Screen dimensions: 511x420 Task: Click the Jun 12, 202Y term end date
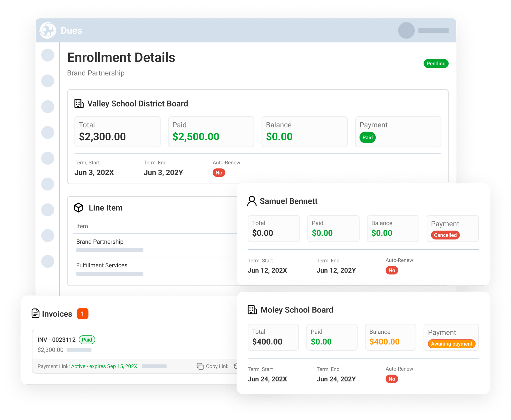click(x=336, y=270)
